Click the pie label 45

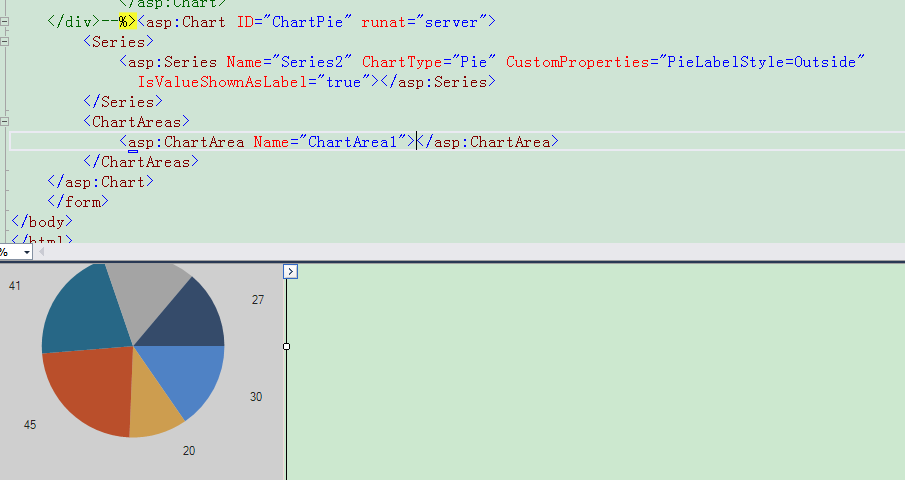pos(30,425)
